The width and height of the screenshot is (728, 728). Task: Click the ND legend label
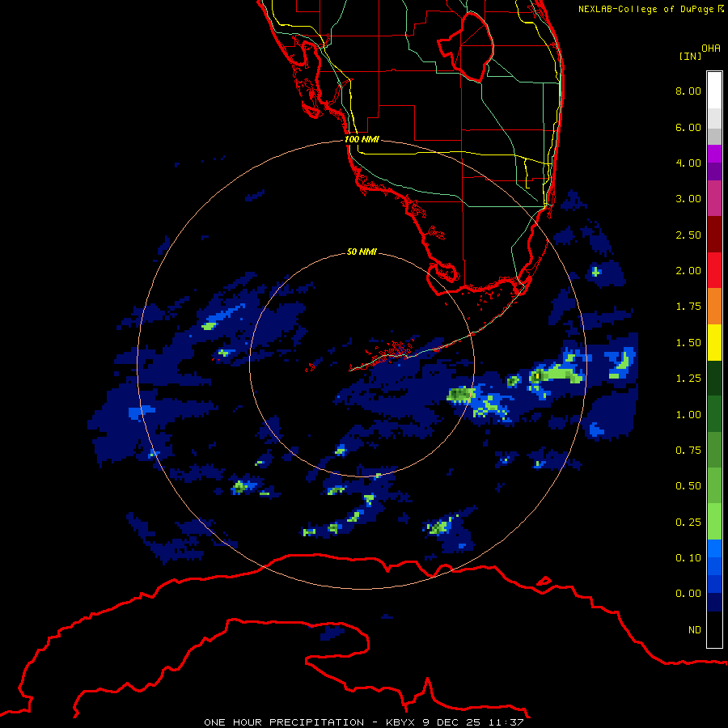coord(695,630)
